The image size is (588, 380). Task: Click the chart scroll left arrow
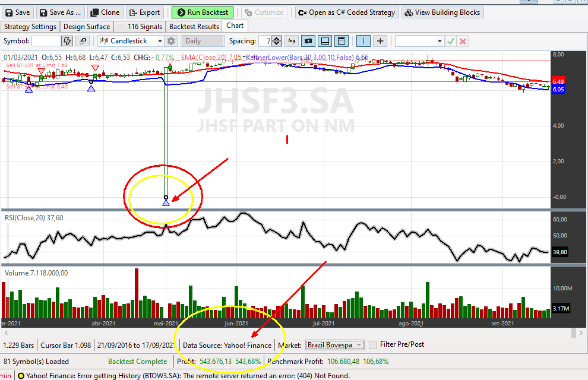pyautogui.click(x=6, y=332)
